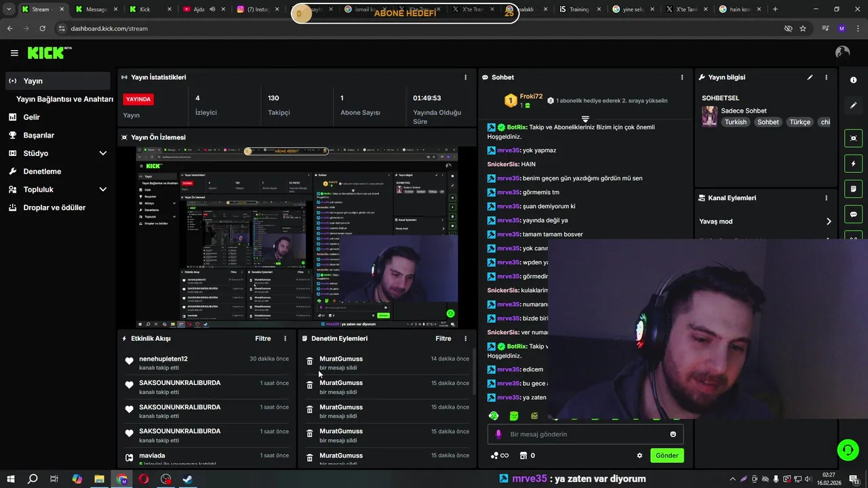
Task: Open the browser tab search dropdown
Action: (9, 9)
